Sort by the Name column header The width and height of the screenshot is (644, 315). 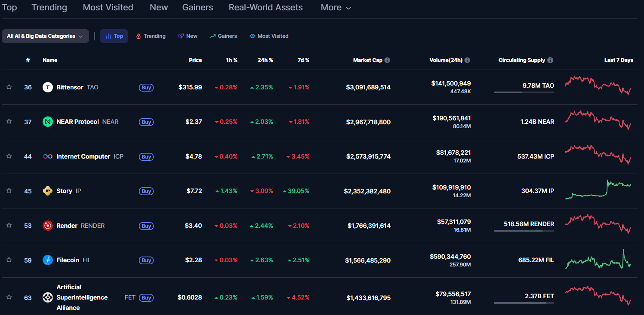[x=50, y=60]
